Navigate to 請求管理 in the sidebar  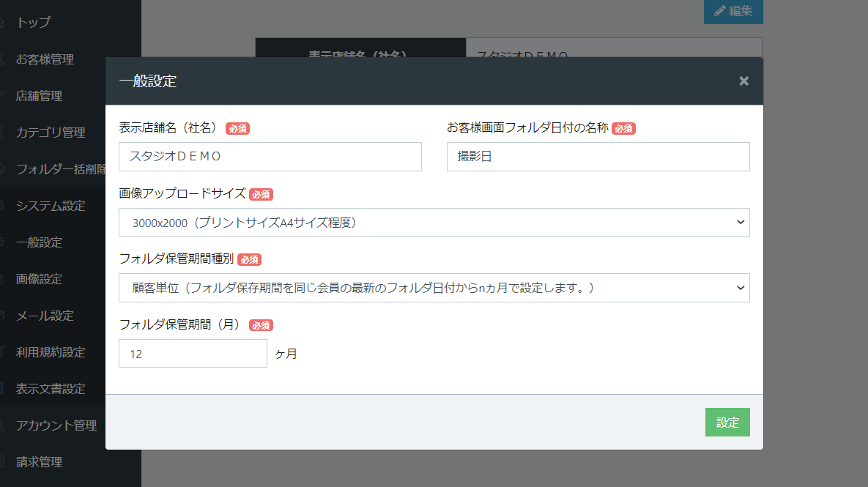pos(39,462)
